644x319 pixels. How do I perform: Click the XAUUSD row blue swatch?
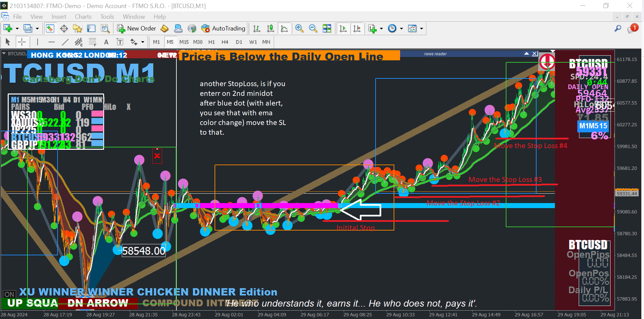tap(97, 121)
